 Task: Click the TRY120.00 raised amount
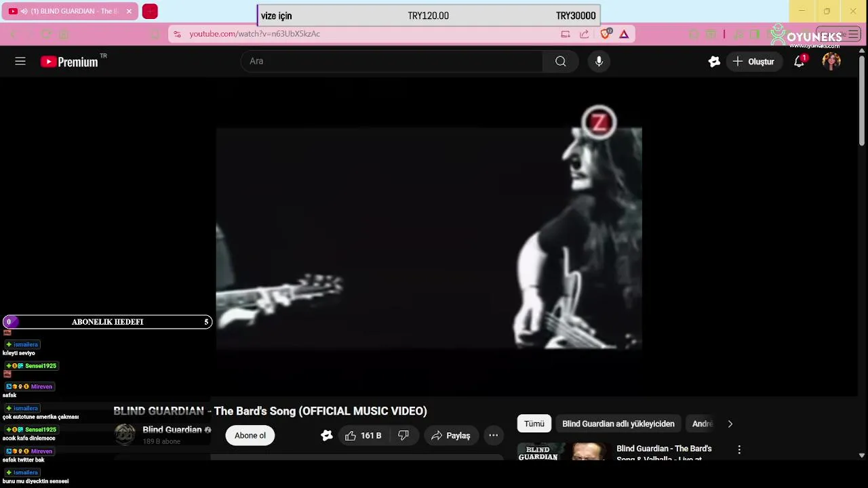(429, 16)
